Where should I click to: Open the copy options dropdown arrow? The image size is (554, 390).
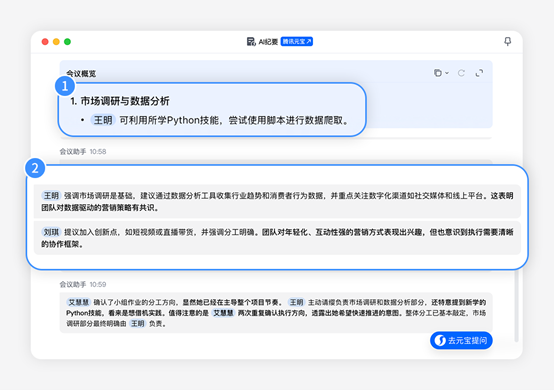tap(447, 73)
